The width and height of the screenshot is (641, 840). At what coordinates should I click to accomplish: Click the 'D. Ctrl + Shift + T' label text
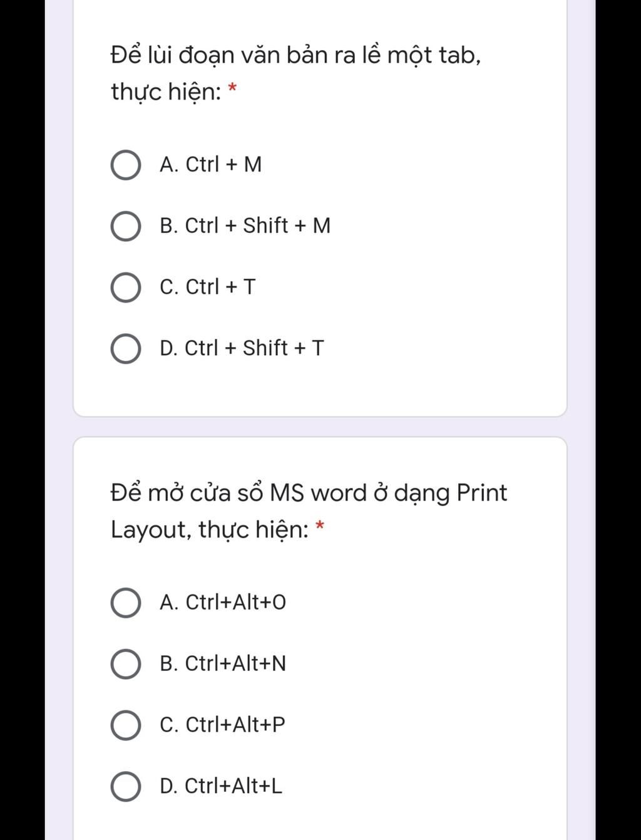coord(242,348)
